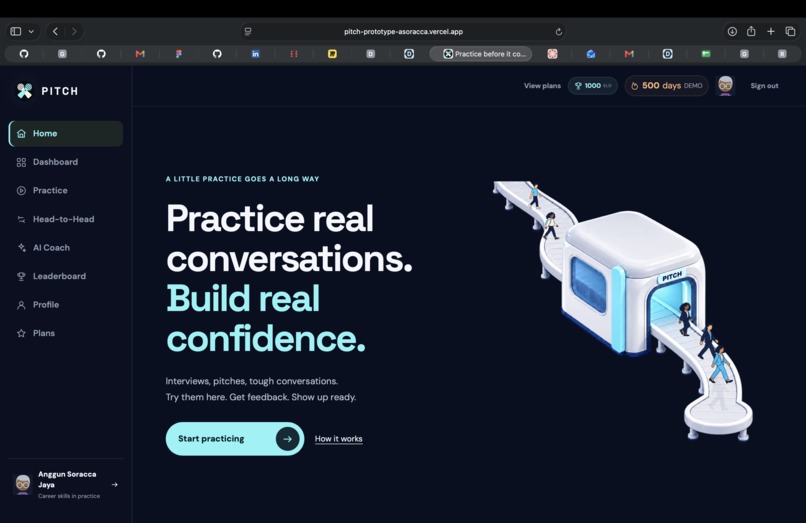Click the 1000 trophy points badge

point(593,86)
